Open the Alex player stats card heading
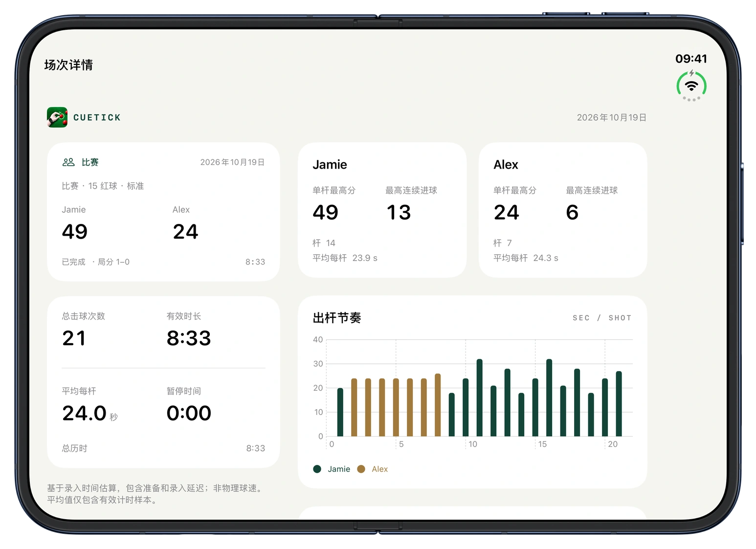The height and width of the screenshot is (549, 756). [506, 165]
